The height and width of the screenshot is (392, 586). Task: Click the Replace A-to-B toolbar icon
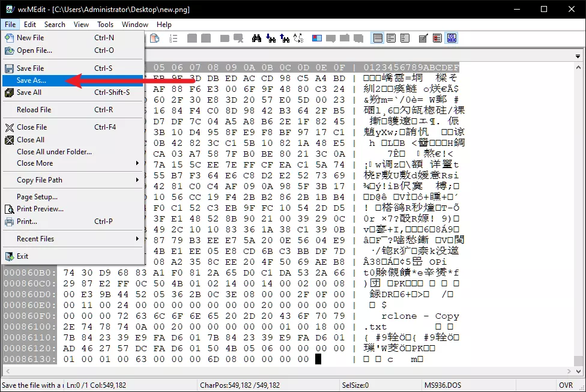click(298, 38)
